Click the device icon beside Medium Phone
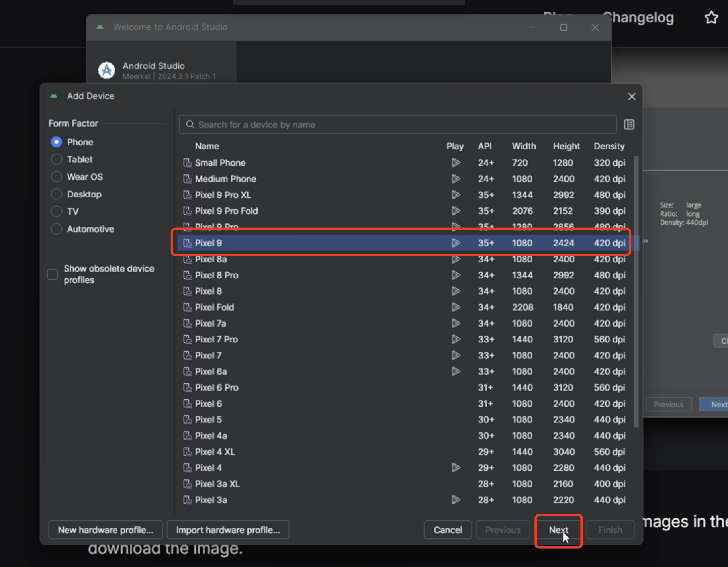 pyautogui.click(x=187, y=179)
